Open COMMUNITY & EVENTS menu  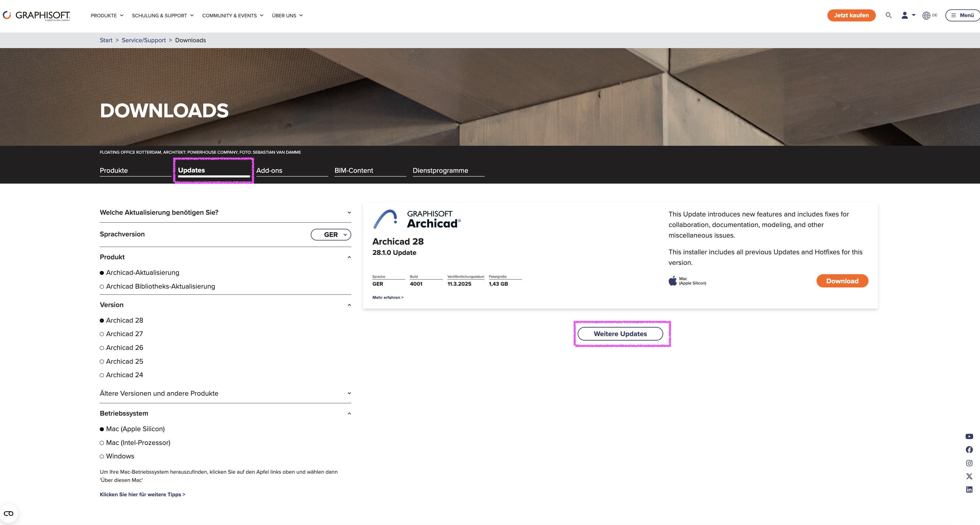(232, 16)
